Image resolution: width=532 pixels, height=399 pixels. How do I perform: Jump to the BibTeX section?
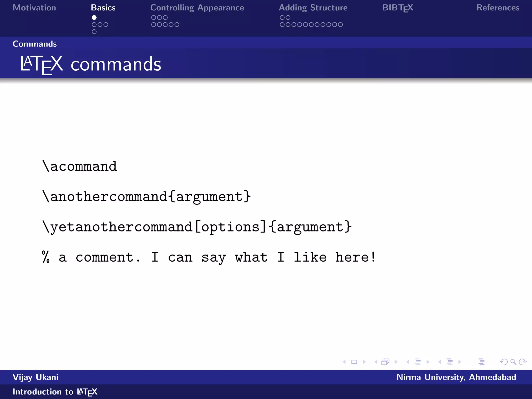[397, 8]
